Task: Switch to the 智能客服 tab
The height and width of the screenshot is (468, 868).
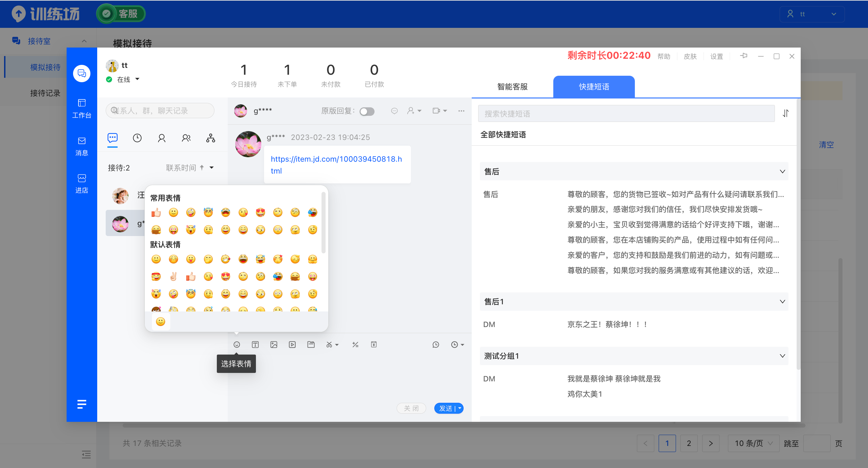Action: coord(513,87)
